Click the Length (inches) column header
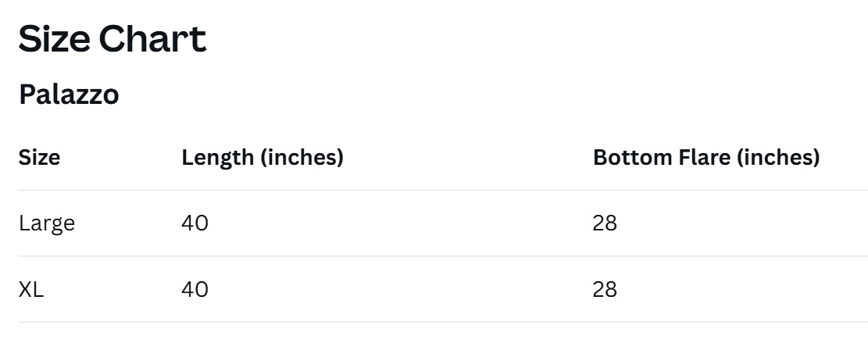868x357 pixels. click(263, 157)
